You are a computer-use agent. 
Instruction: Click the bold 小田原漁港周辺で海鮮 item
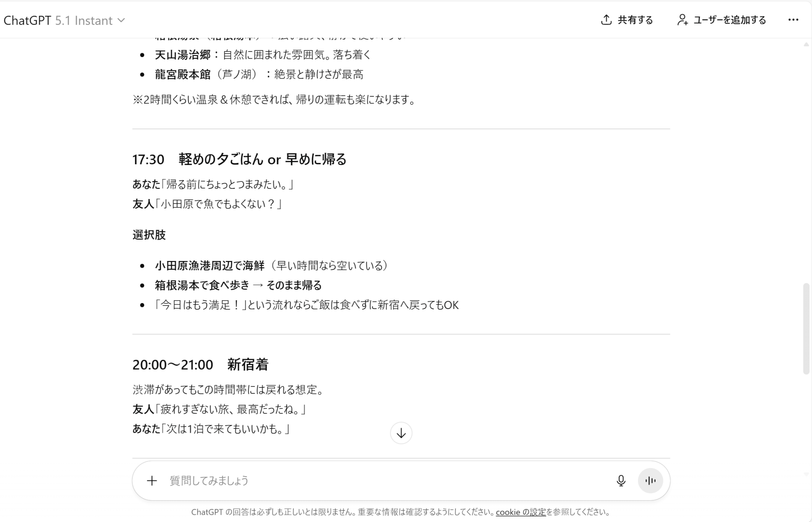coord(209,265)
